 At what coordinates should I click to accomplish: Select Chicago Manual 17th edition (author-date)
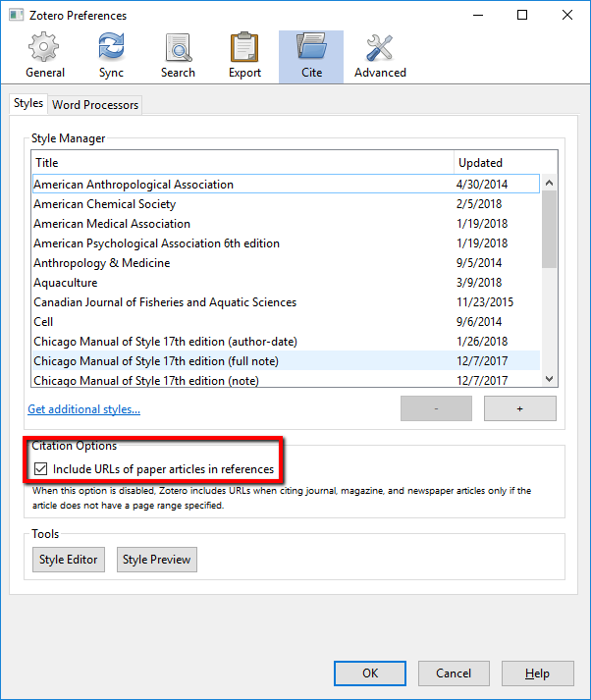click(x=286, y=342)
